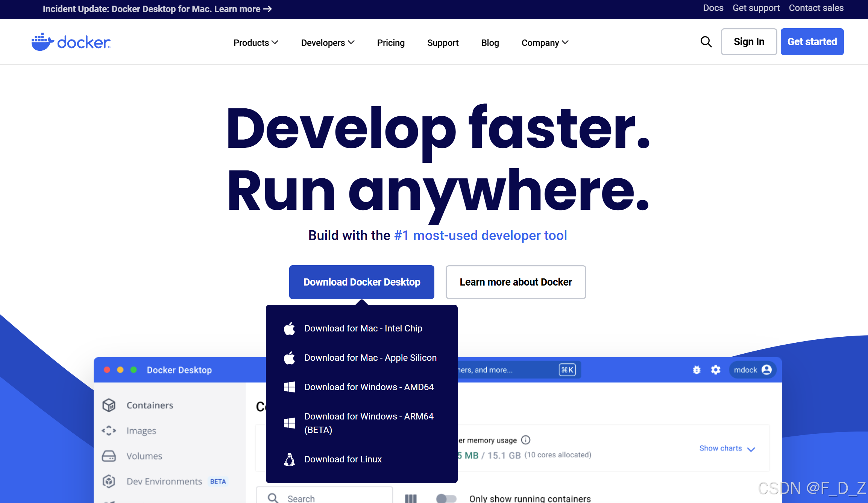This screenshot has width=868, height=503.
Task: Click the red close dot of Docker Desktop
Action: point(107,370)
